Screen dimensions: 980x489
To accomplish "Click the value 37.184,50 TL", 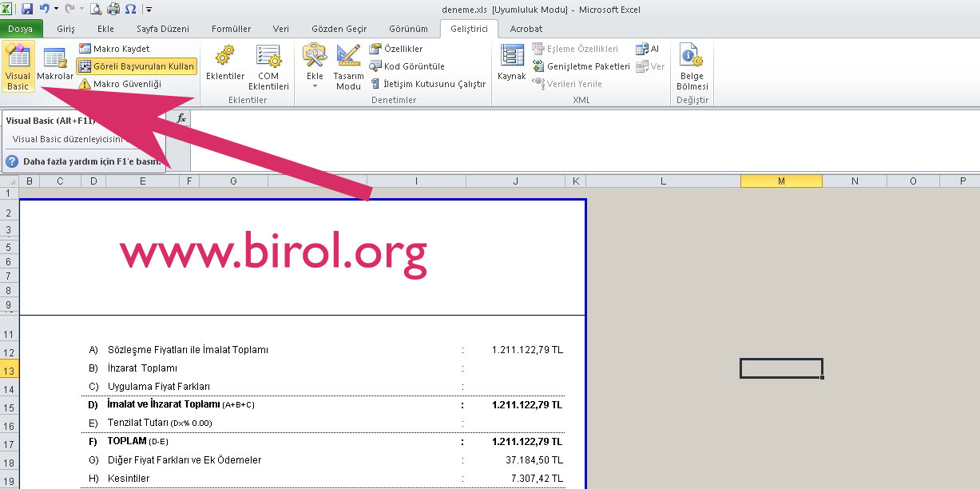I will [x=535, y=460].
